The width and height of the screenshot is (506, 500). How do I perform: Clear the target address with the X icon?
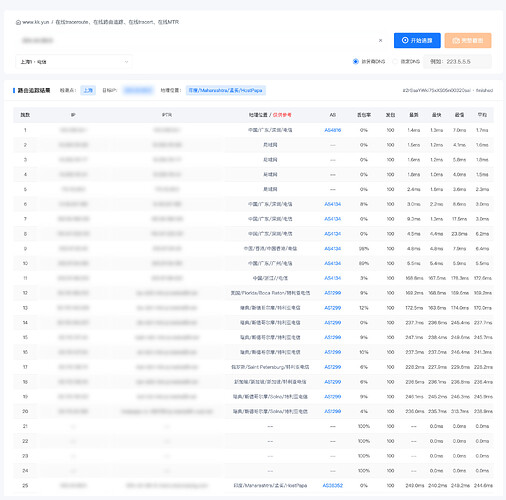click(x=380, y=40)
